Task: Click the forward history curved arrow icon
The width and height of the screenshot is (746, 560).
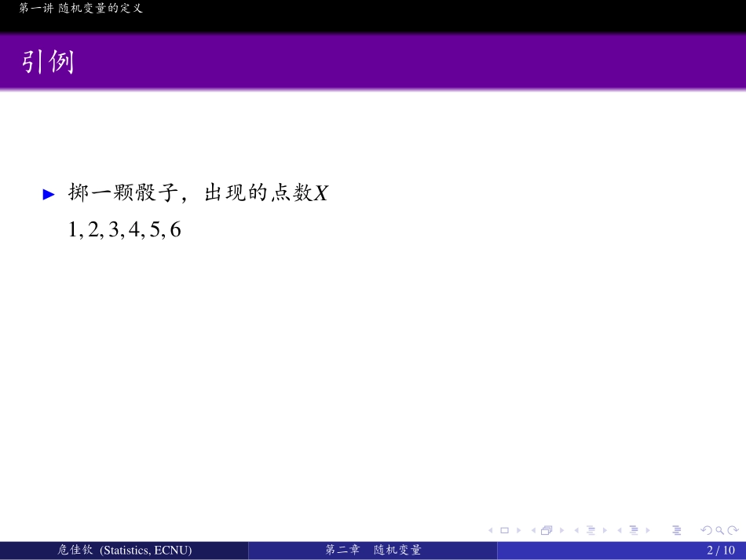Action: pos(733,530)
